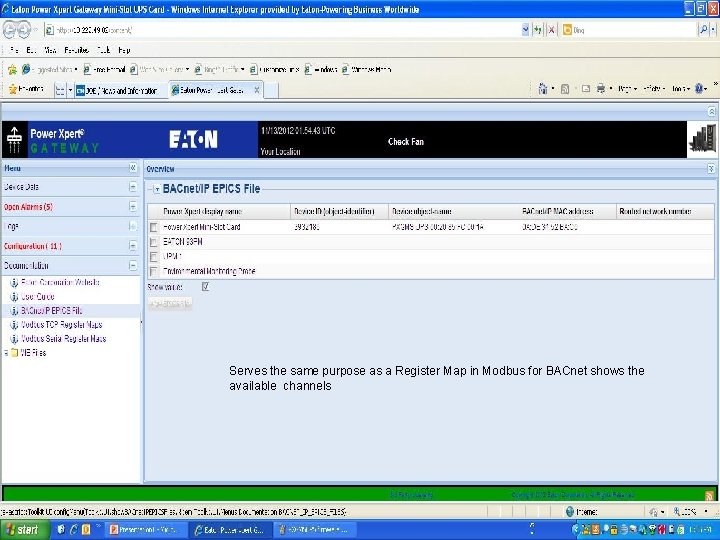Click the Overview panel collapse icon
The image size is (720, 540).
(x=711, y=169)
